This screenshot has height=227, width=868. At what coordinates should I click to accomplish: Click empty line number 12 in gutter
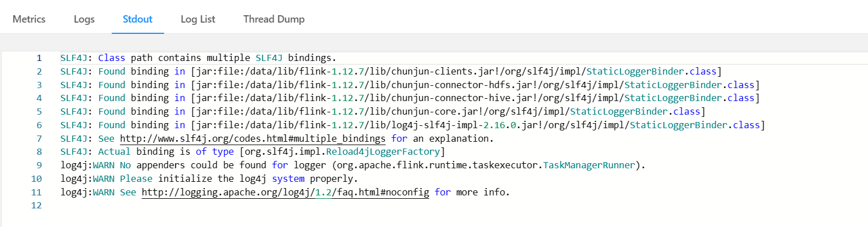(37, 206)
